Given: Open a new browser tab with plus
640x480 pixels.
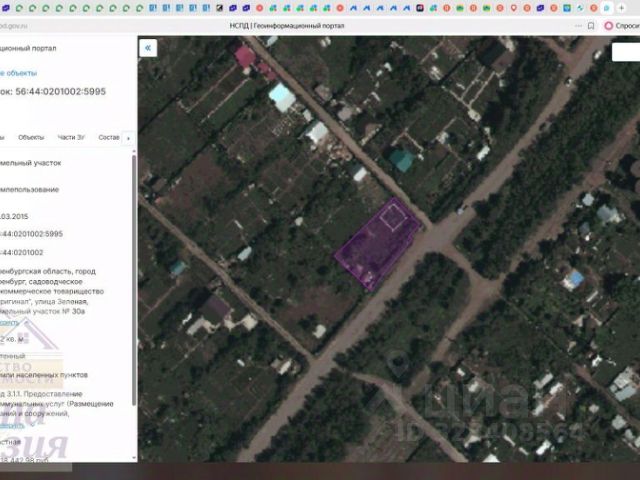Looking at the screenshot, I should click(622, 8).
